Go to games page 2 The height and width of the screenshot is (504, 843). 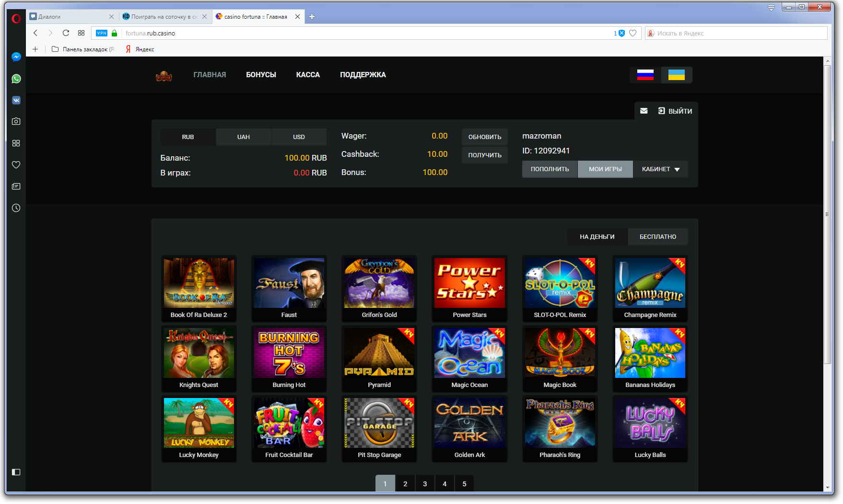[x=405, y=483]
